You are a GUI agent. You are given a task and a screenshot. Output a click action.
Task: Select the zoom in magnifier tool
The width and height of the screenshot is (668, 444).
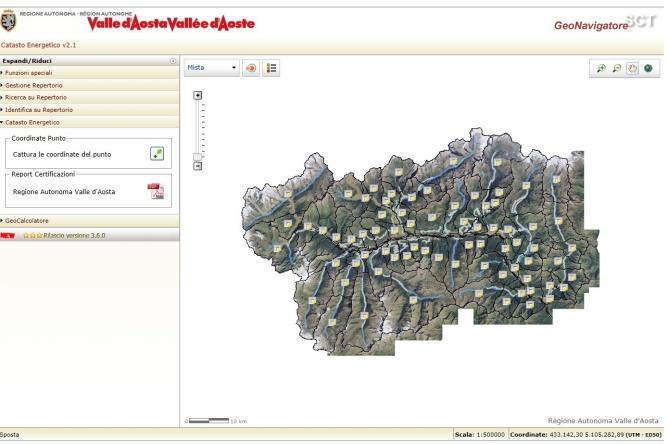601,68
